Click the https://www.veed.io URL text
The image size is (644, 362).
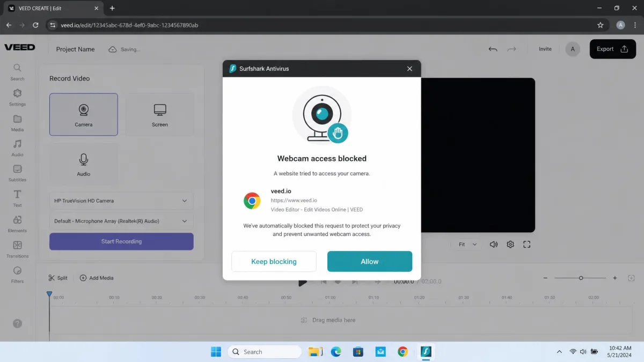[x=294, y=201]
